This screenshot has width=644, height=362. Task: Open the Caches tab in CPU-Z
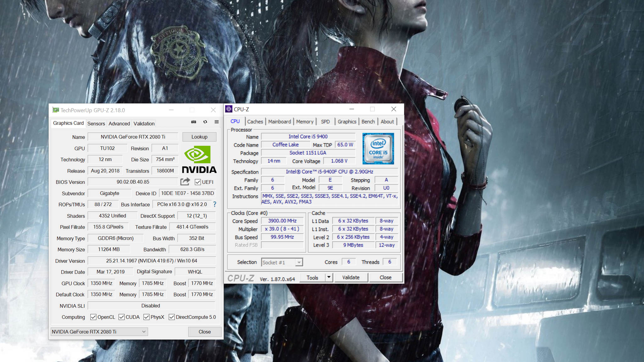tap(255, 122)
